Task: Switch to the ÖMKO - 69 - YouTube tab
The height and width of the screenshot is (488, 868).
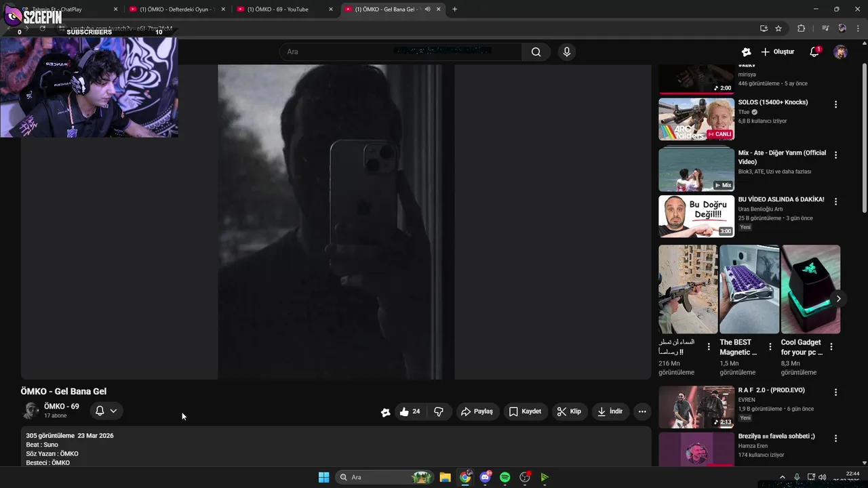Action: coord(285,9)
